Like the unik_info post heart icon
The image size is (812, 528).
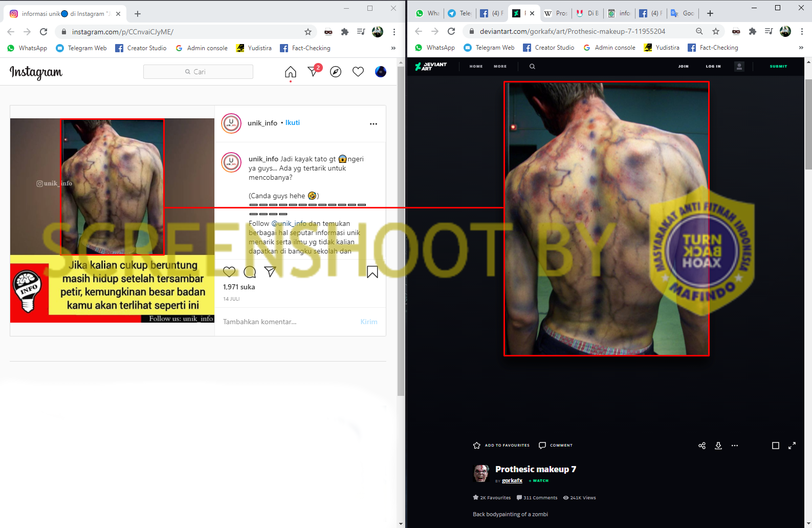point(229,271)
